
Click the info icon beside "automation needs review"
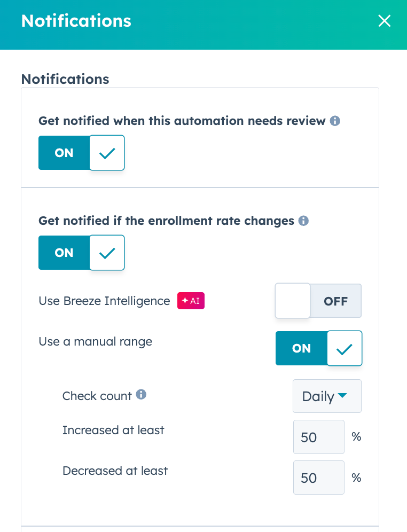coord(335,121)
